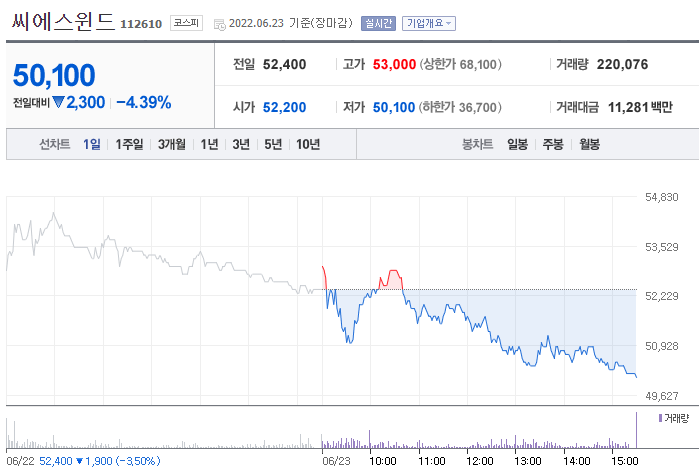The width and height of the screenshot is (699, 475).
Task: Click the opening price 52,200
Action: (284, 107)
